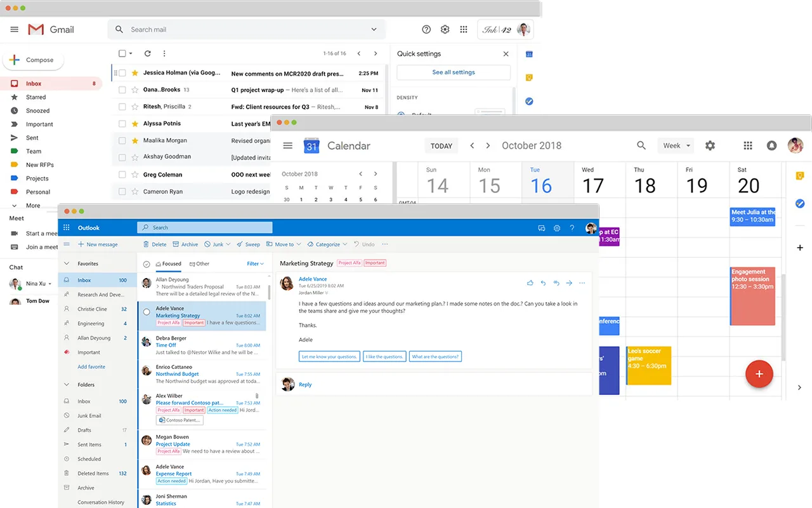Collapse the Outlook Favorites section

coord(67,264)
